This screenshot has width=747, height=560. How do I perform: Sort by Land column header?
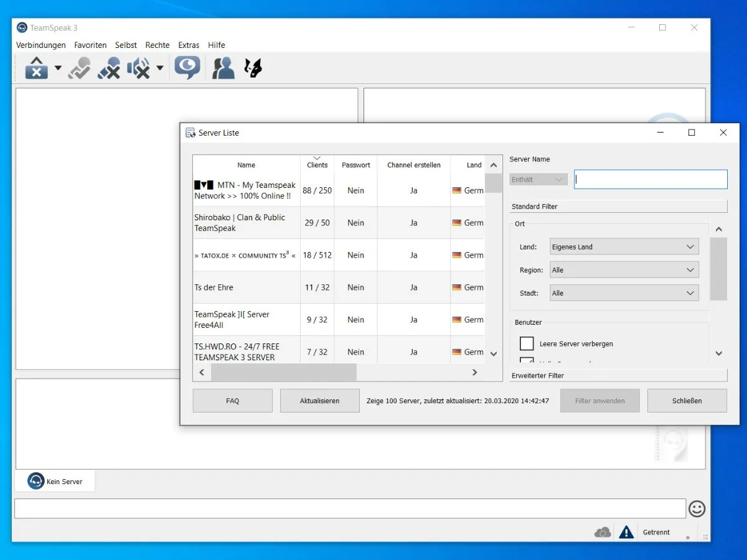468,165
